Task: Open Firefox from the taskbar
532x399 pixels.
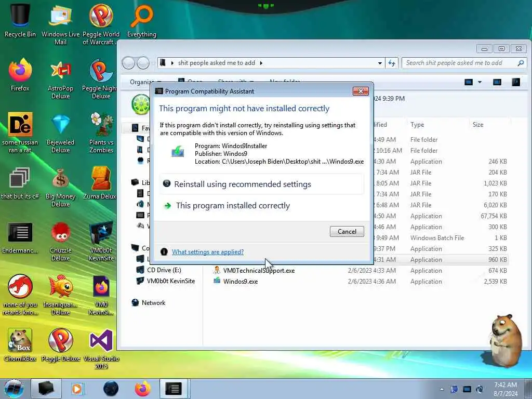Action: click(x=143, y=389)
